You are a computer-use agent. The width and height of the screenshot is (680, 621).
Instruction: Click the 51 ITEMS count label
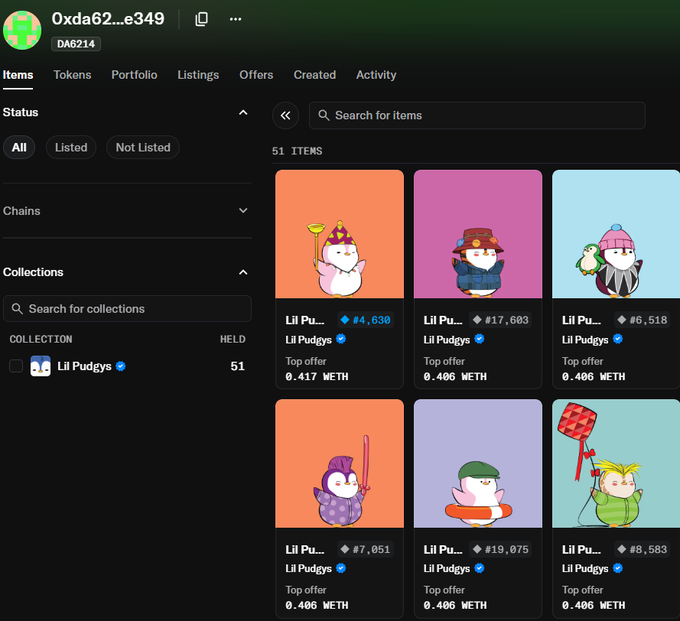(297, 151)
